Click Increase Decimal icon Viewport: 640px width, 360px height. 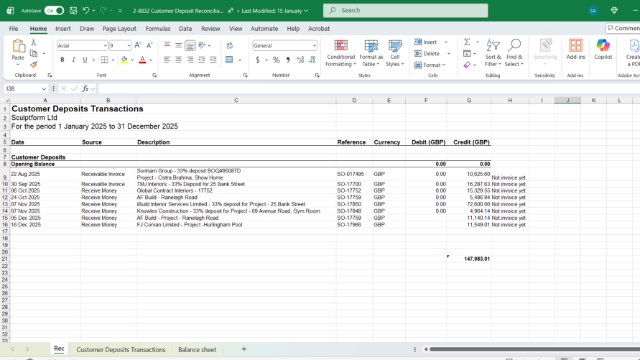300,60
